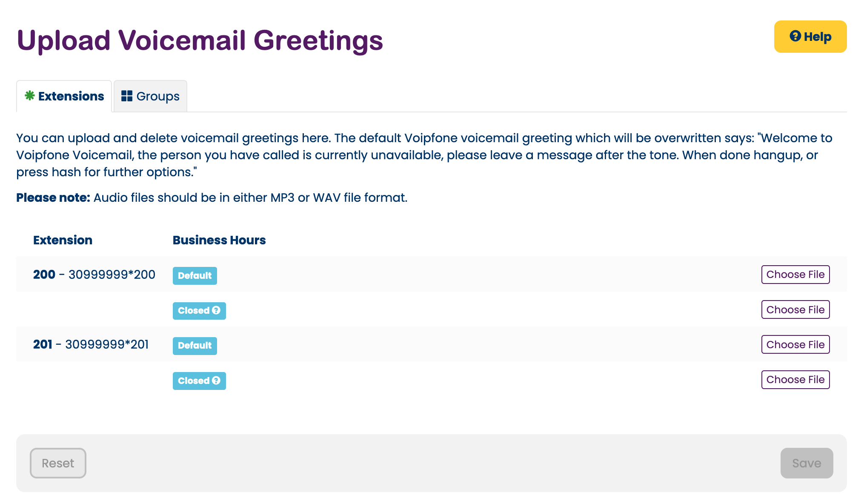864x504 pixels.
Task: Toggle Closed greeting for extension 201
Action: coord(200,381)
